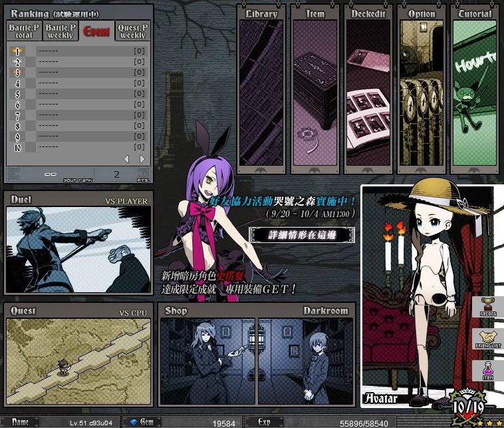Go to next ranking page arrow
The image size is (504, 428).
(142, 159)
